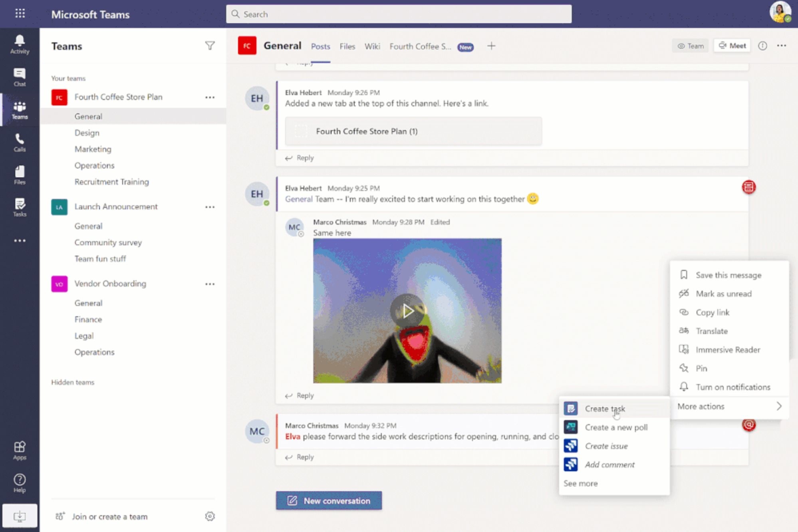
Task: Open channel more options ellipsis in header
Action: tap(782, 46)
